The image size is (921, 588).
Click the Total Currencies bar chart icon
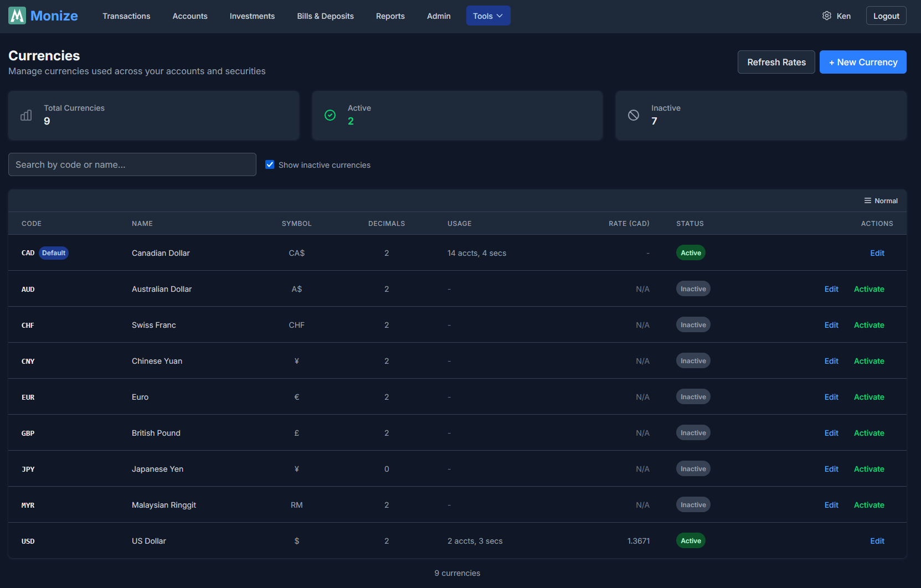pyautogui.click(x=26, y=115)
